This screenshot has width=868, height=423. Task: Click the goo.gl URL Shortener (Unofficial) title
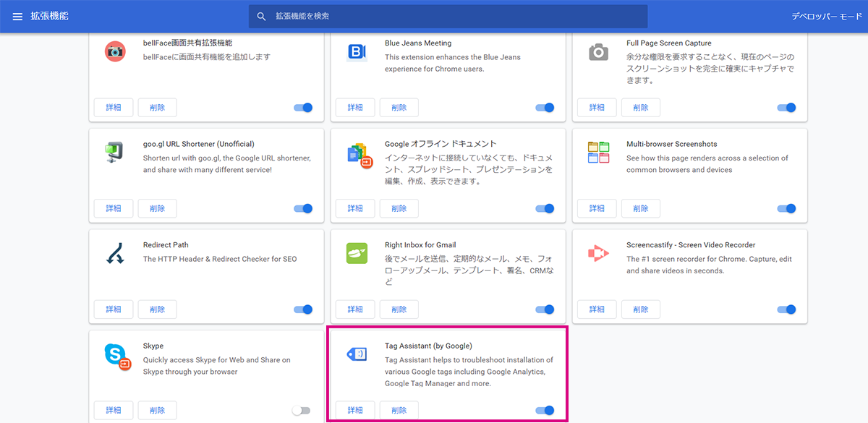tap(199, 144)
